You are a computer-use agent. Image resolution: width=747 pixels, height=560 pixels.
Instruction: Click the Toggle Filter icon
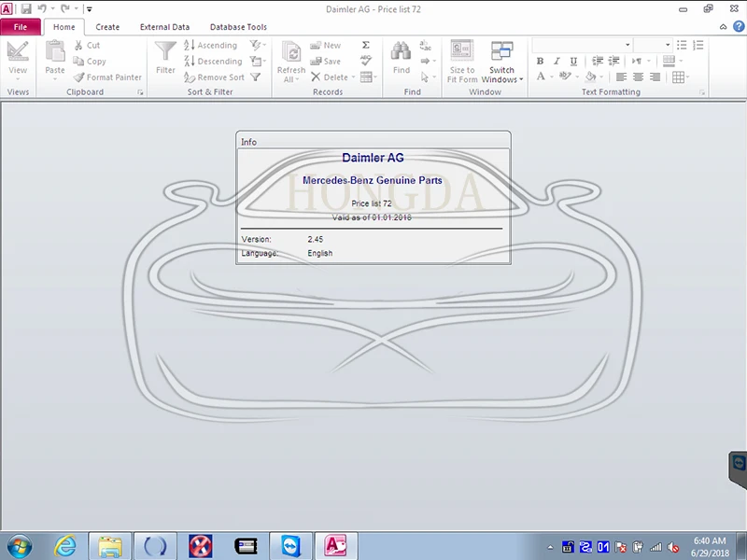coord(256,77)
